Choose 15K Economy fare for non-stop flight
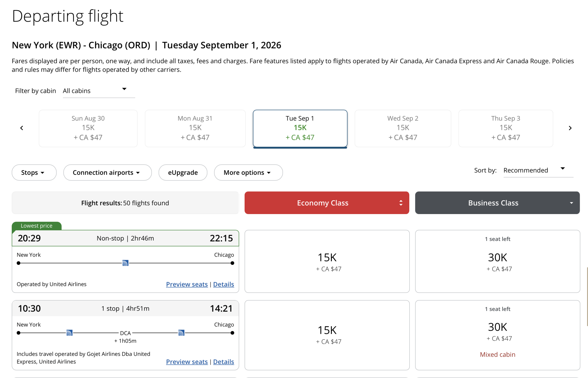The image size is (588, 378). point(327,261)
